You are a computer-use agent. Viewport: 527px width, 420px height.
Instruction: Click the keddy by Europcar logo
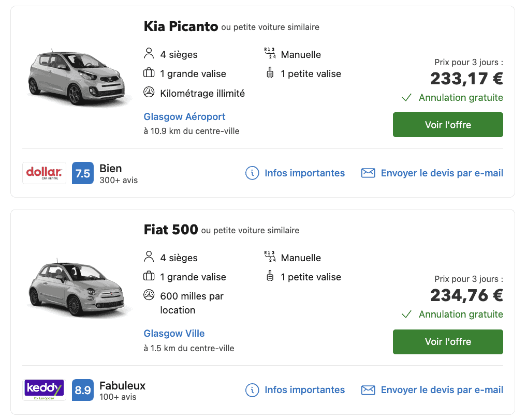point(44,390)
